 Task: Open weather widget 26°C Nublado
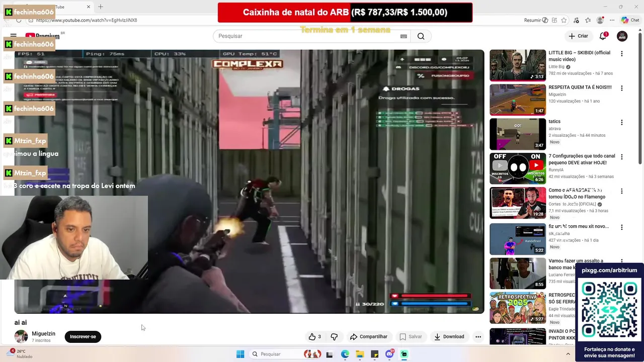20,354
